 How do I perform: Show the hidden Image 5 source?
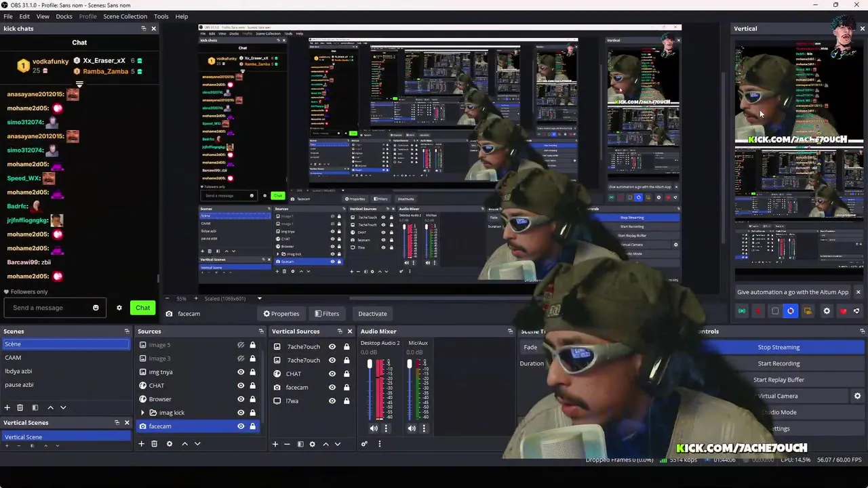(241, 345)
